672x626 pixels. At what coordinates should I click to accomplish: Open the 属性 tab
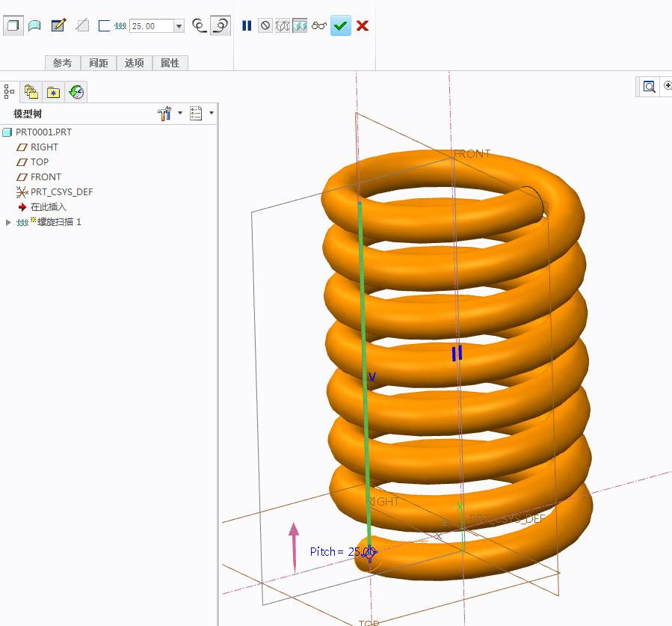[170, 63]
